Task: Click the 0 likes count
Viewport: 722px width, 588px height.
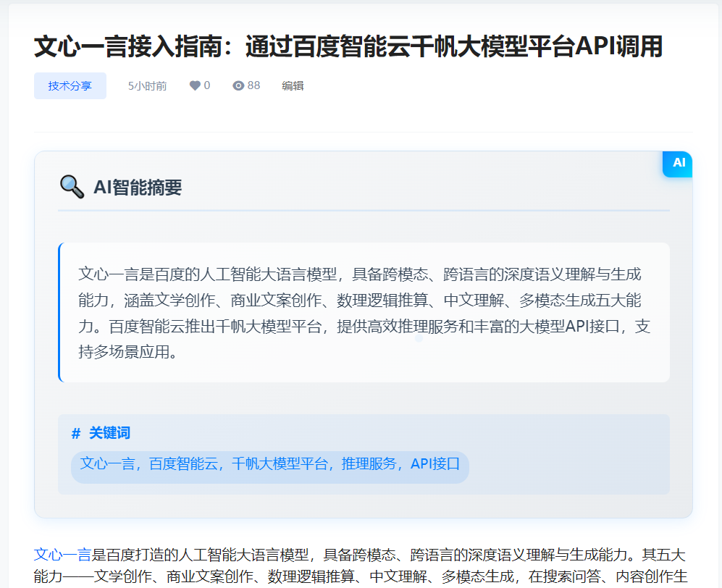Action: pyautogui.click(x=206, y=85)
